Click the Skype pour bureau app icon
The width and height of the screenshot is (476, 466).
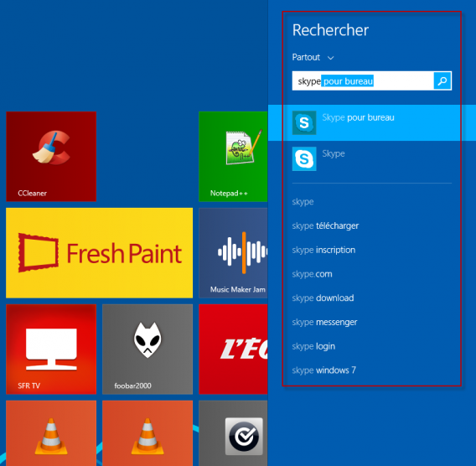(x=304, y=122)
